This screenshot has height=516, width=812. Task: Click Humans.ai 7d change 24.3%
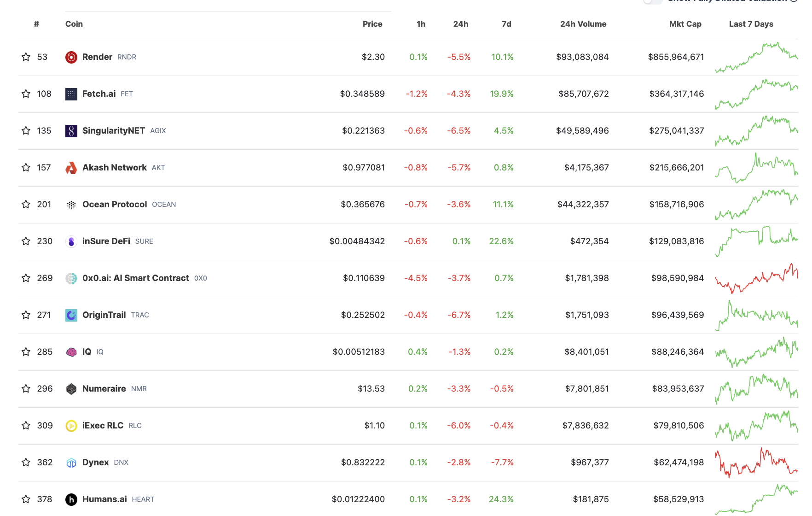(x=501, y=499)
